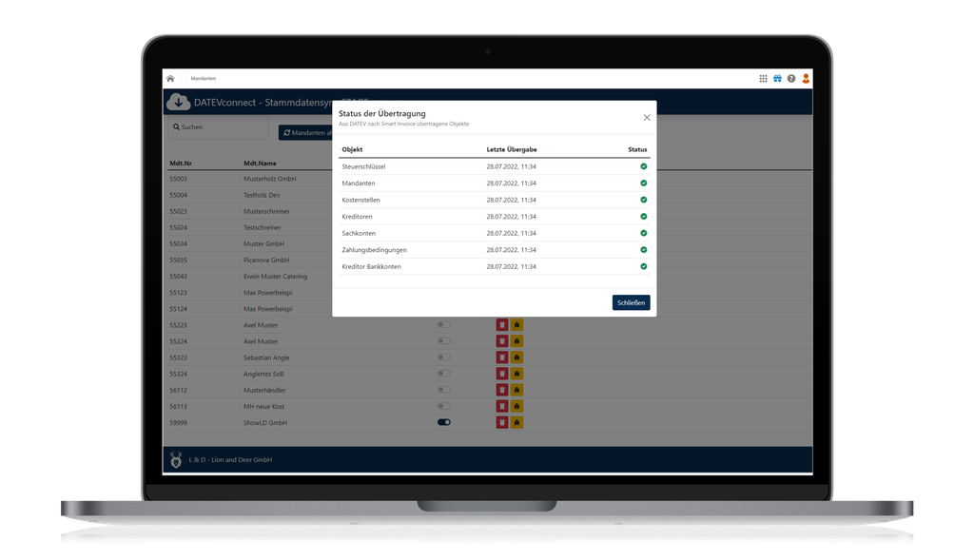
Task: Open the blue gift icon in header
Action: pyautogui.click(x=777, y=78)
